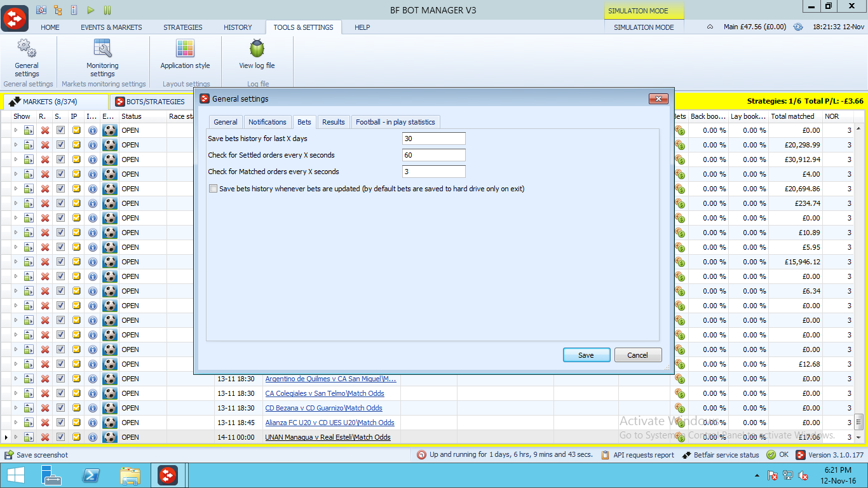Viewport: 868px width, 488px height.
Task: Click the green play icon in title bar
Action: [91, 10]
